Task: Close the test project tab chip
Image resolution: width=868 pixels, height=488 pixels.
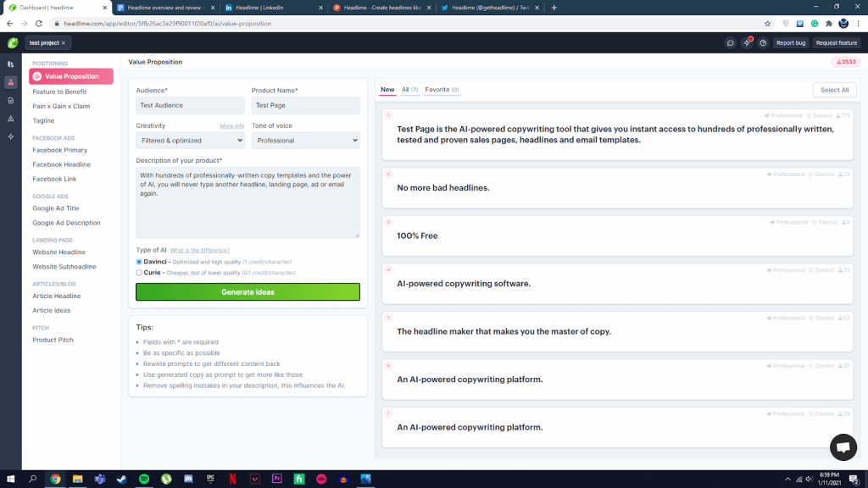Action: point(63,42)
